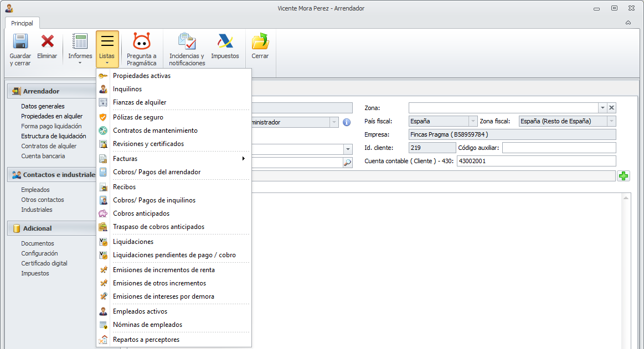Choose Liquidaciones pendientes de pago / cobro
644x349 pixels.
tap(174, 255)
